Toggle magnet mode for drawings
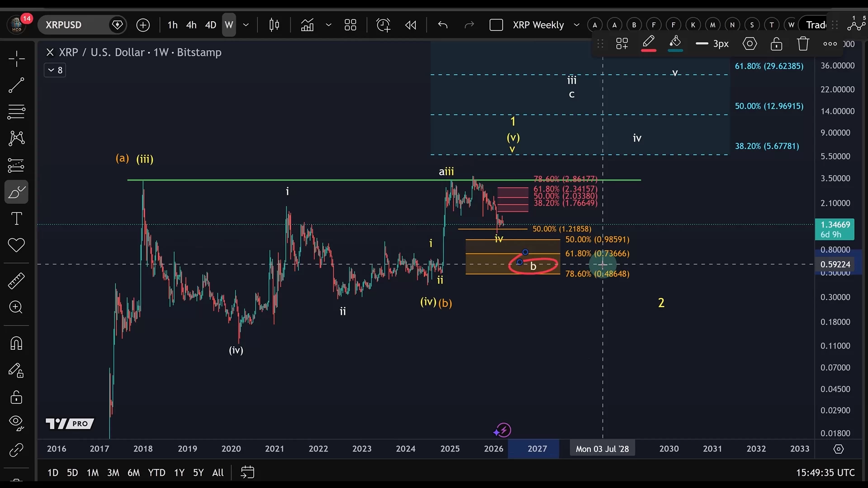 17,343
